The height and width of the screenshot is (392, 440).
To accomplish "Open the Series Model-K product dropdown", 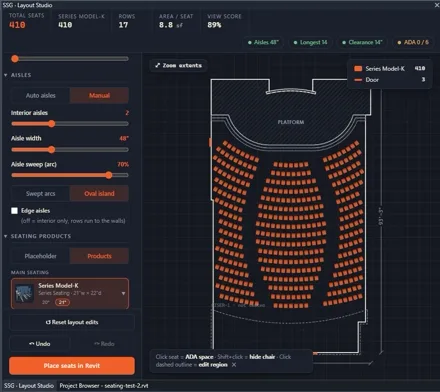I will [123, 293].
